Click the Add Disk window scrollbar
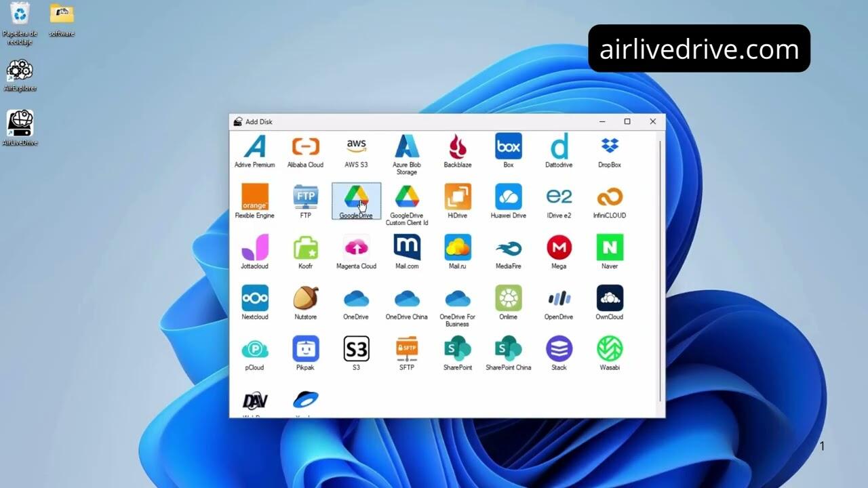Viewport: 868px width, 488px height. [660, 271]
